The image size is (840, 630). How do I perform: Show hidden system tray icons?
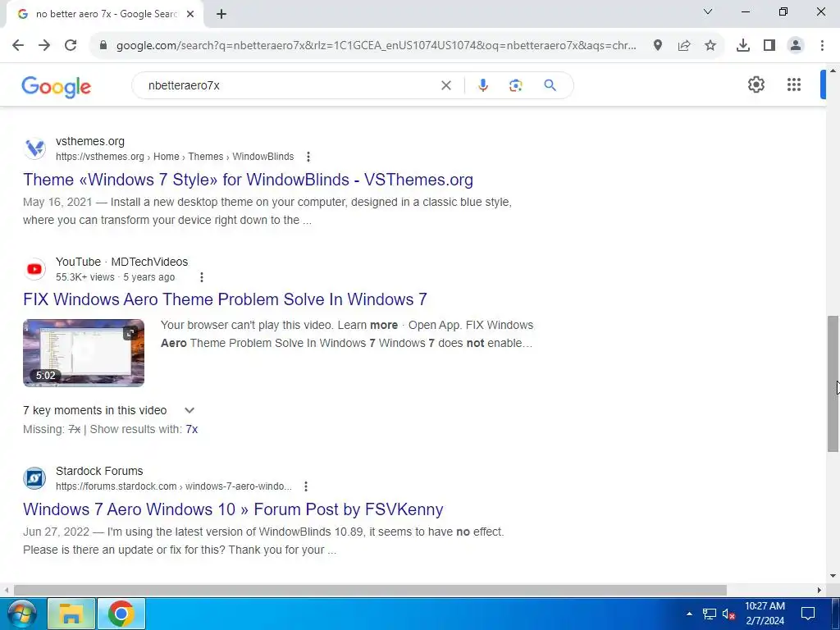pos(689,614)
